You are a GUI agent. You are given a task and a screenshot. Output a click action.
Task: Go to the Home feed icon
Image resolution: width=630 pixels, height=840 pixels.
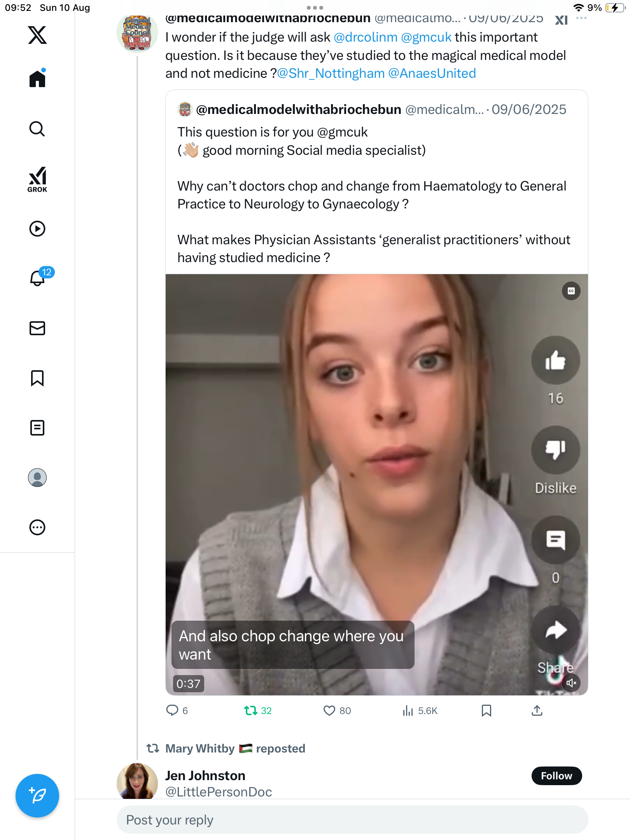click(x=37, y=79)
